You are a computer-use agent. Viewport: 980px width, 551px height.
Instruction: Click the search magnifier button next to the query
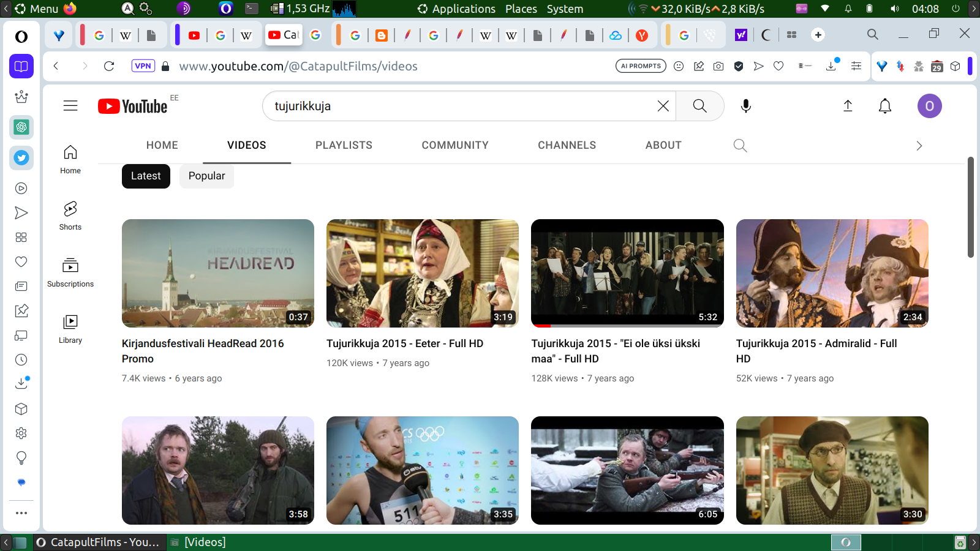699,106
